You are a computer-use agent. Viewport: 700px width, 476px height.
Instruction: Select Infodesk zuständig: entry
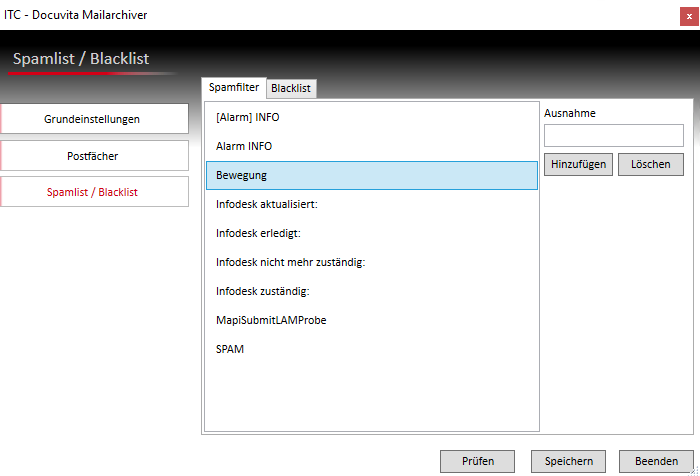click(x=262, y=291)
